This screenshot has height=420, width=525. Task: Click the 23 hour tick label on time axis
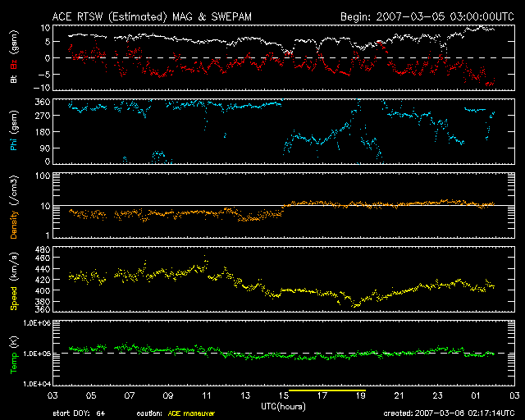437,395
